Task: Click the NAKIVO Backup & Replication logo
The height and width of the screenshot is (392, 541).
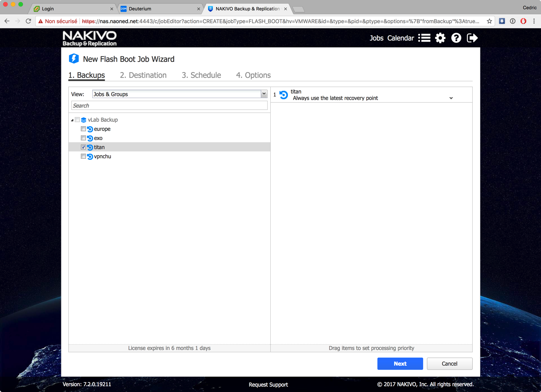Action: (90, 39)
